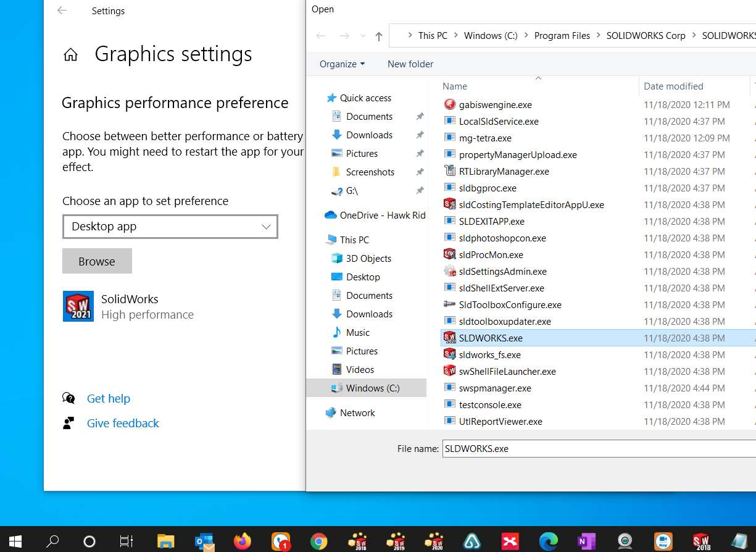Open the Desktop app combo box
Screen dimensions: 756x552
click(x=170, y=227)
